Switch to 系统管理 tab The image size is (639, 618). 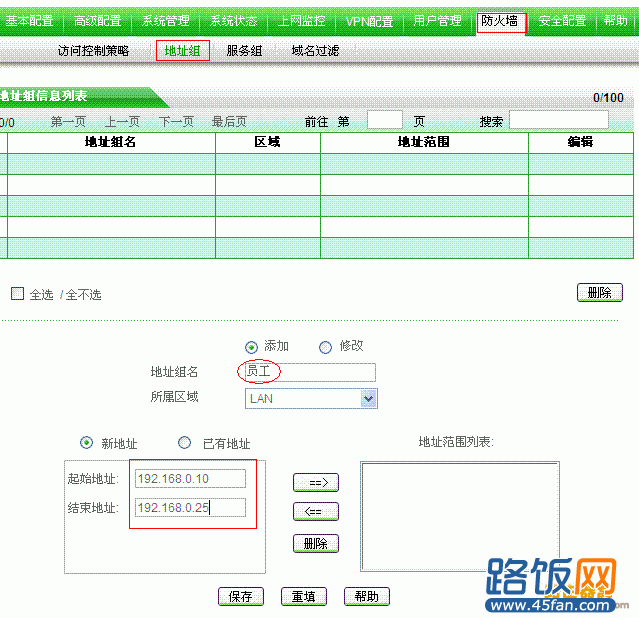[x=165, y=20]
